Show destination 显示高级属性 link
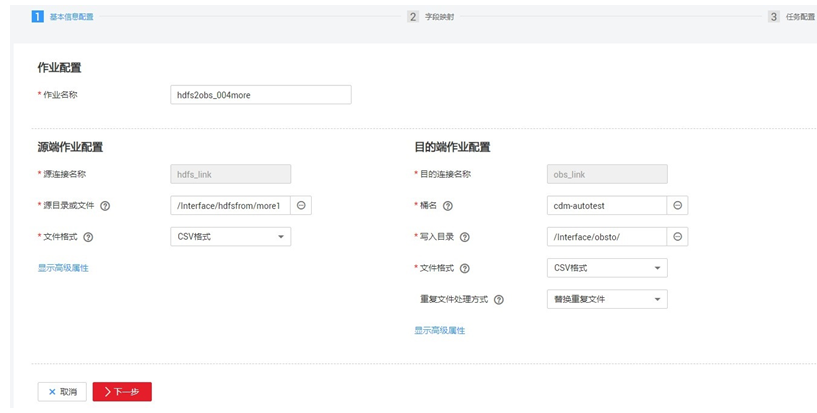 tap(439, 330)
